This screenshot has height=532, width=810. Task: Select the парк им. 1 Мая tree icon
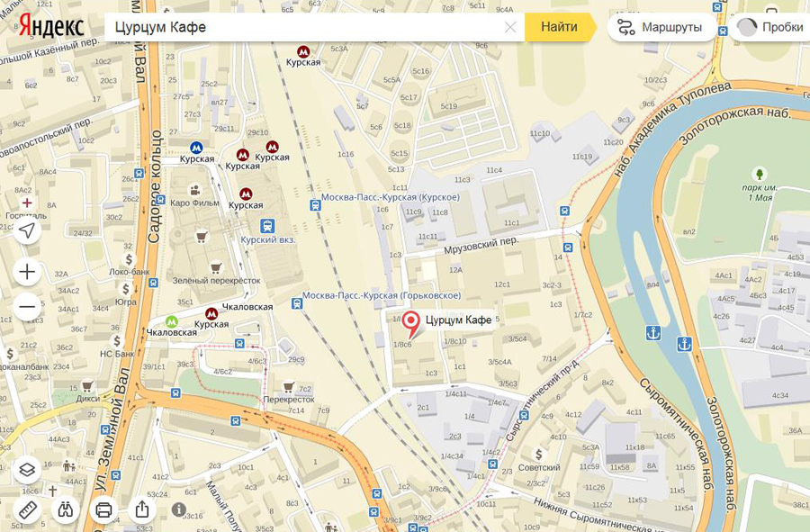click(760, 174)
